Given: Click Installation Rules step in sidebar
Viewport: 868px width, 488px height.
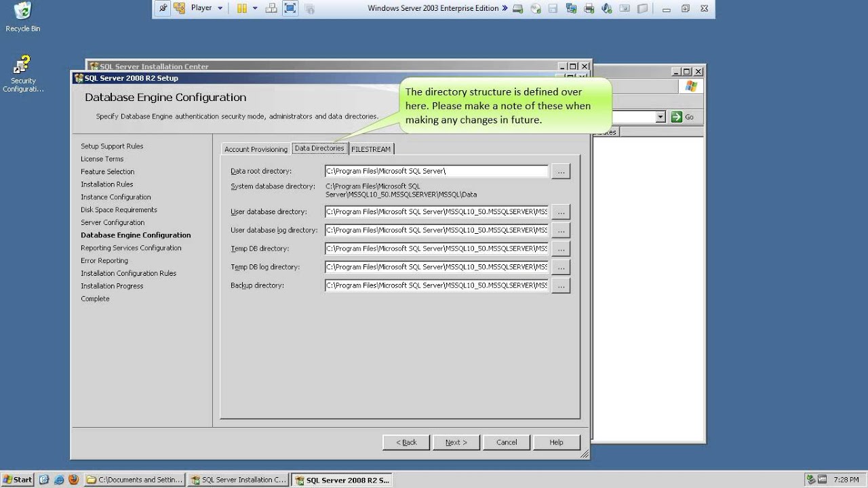Looking at the screenshot, I should coord(106,184).
